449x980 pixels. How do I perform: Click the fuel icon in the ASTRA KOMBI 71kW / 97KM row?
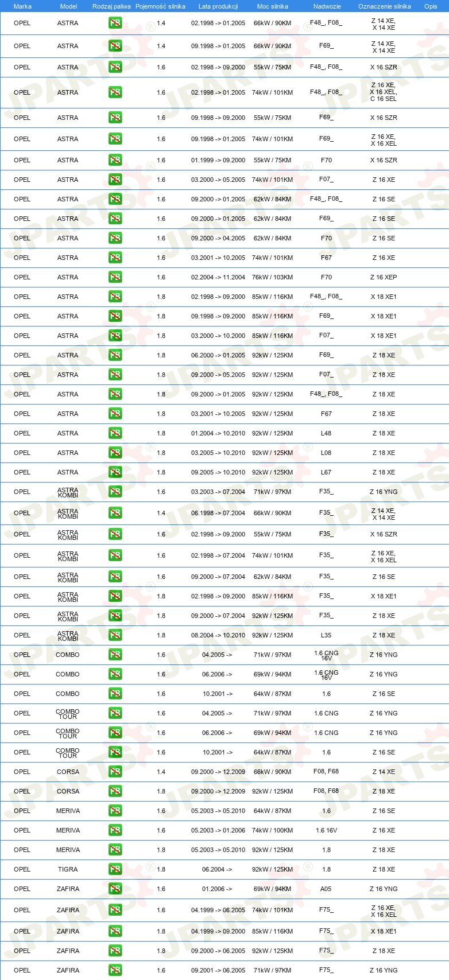(115, 492)
